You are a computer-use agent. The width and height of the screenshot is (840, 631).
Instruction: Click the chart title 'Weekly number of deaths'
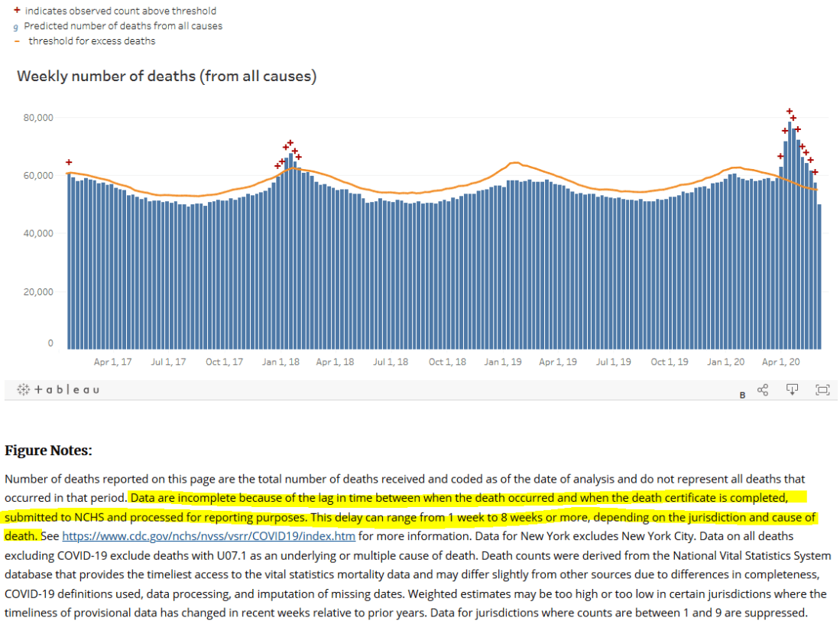click(x=167, y=76)
